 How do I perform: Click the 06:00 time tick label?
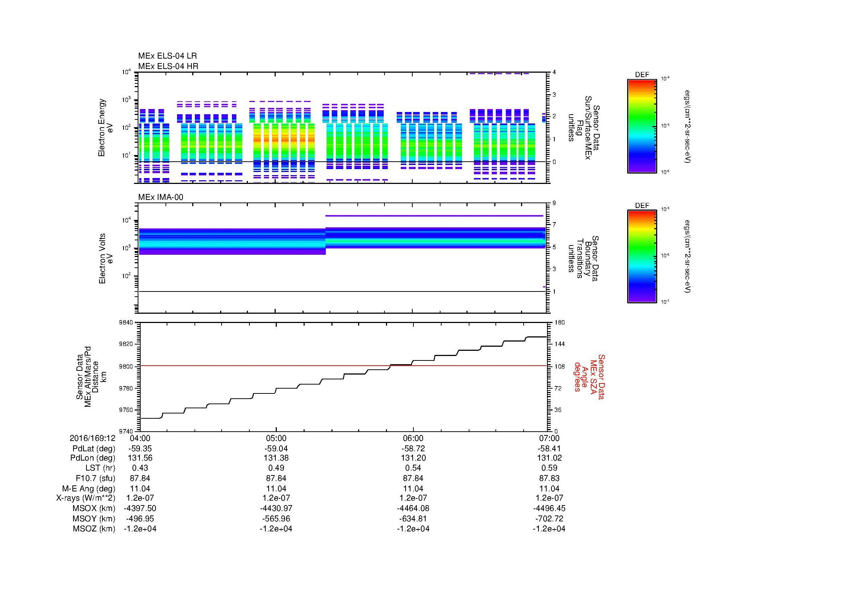413,438
